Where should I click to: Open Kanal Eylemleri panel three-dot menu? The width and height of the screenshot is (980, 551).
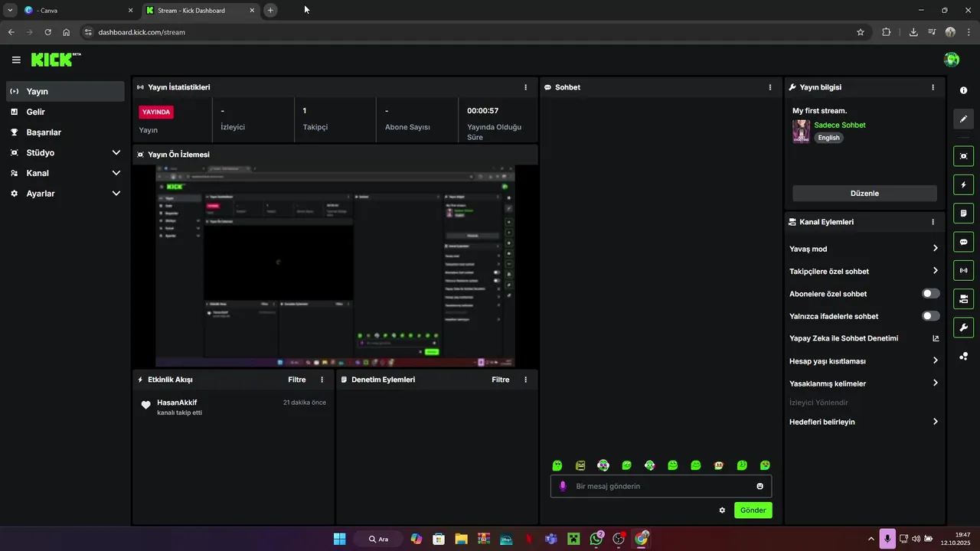point(933,222)
